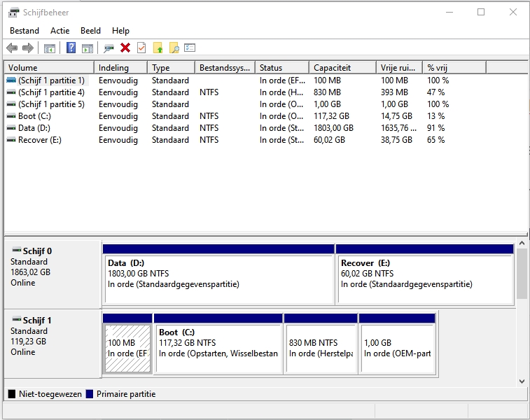Image resolution: width=530 pixels, height=420 pixels.
Task: Select Data (D:) partition block on Schijf 0
Action: pyautogui.click(x=218, y=278)
